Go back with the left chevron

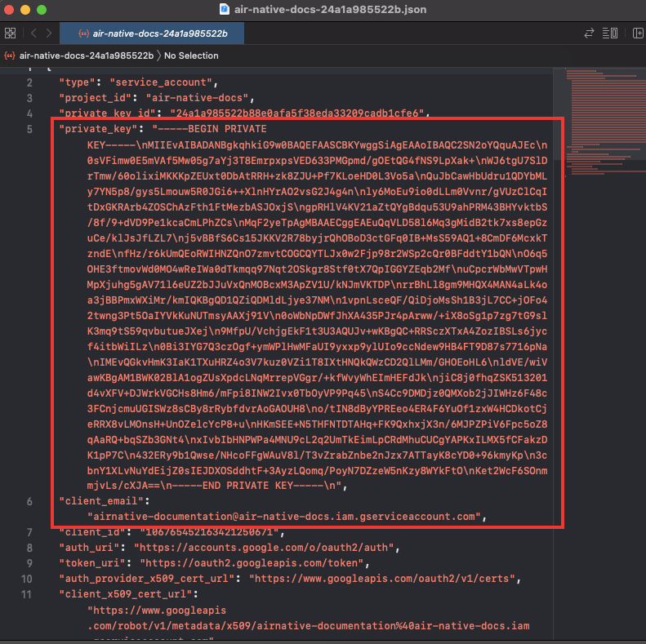pos(33,33)
